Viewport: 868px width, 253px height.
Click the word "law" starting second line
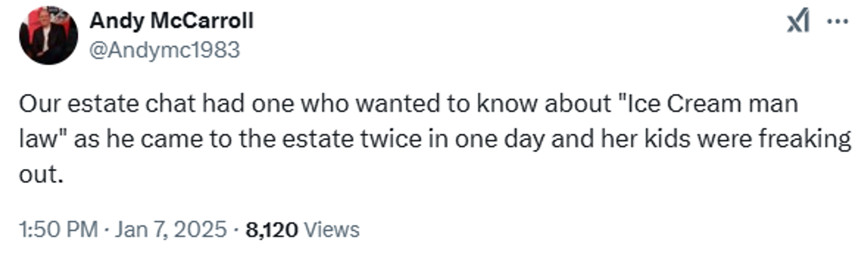(x=39, y=138)
